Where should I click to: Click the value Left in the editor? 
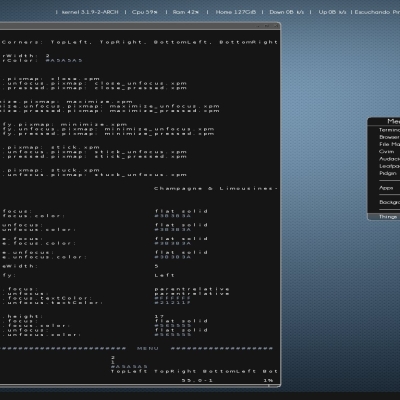click(164, 275)
